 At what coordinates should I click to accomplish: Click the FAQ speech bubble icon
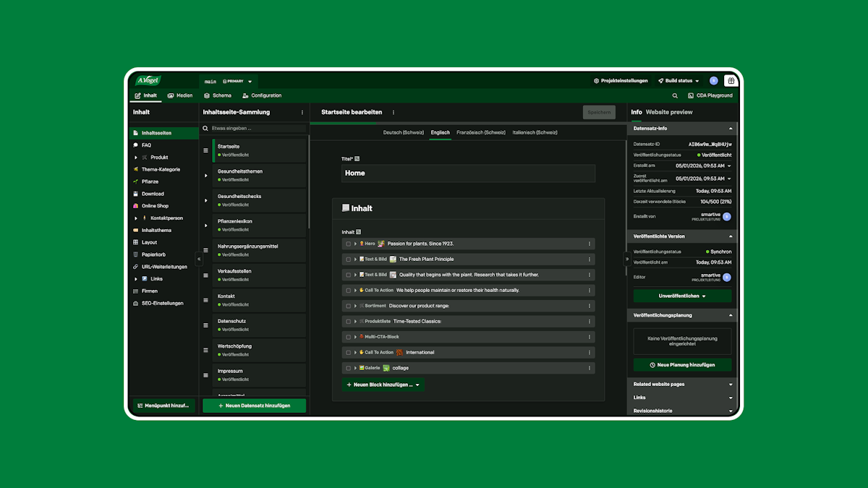coord(135,145)
